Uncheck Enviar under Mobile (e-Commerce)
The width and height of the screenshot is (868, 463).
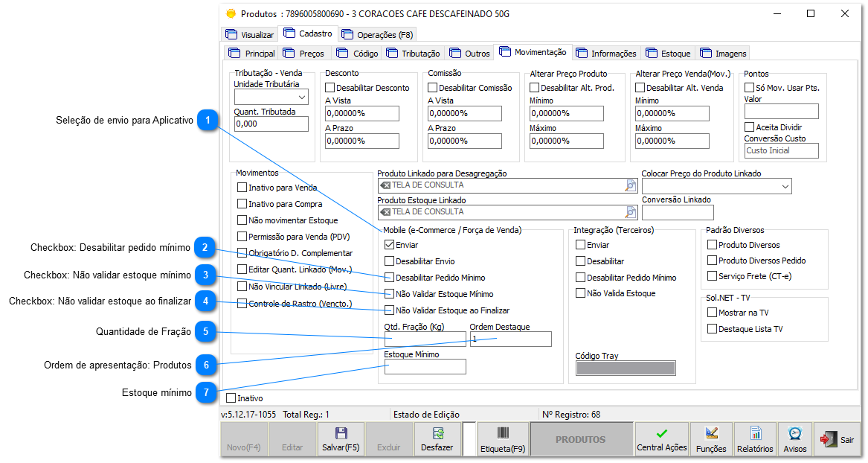[x=388, y=243]
